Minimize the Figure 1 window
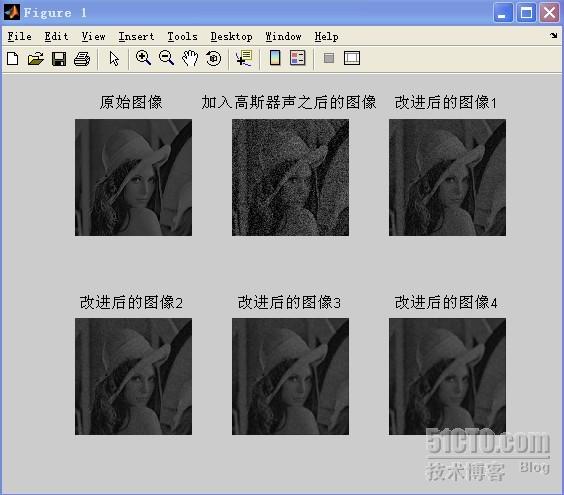 coord(502,13)
